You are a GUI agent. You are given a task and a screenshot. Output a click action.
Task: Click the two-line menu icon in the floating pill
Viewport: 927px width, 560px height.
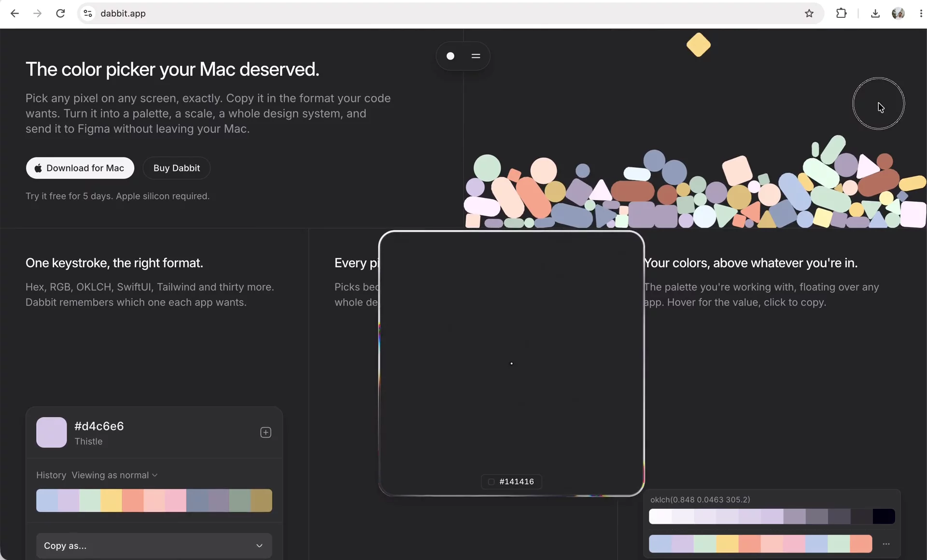click(476, 56)
